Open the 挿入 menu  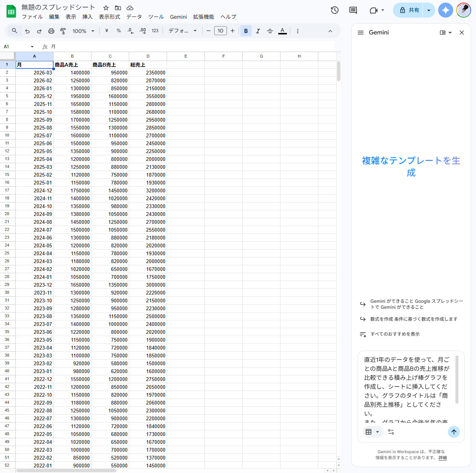[87, 17]
